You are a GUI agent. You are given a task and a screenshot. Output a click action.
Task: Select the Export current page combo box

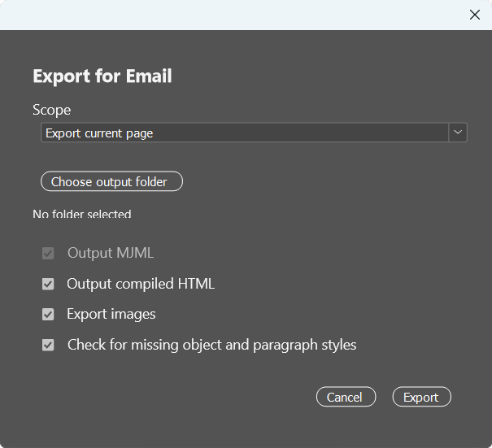point(254,133)
